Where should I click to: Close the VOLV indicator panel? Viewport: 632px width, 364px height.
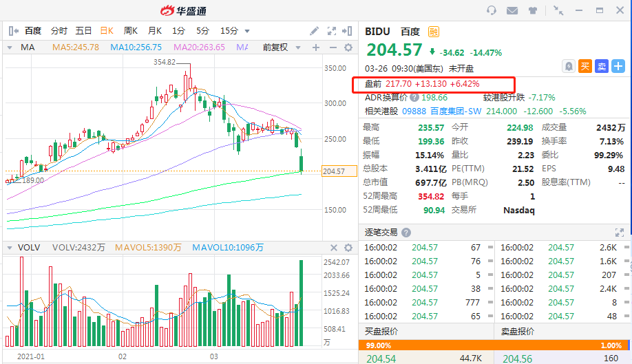click(x=334, y=248)
